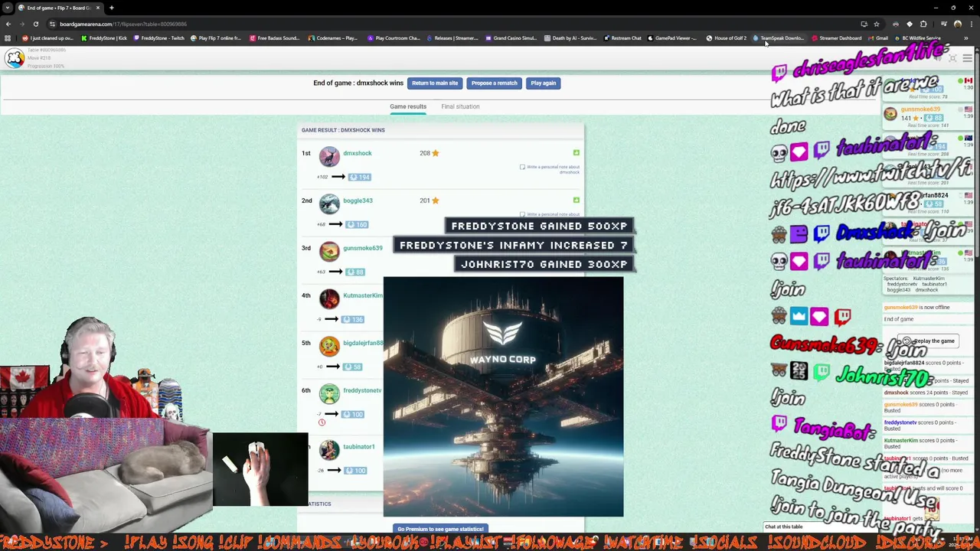The height and width of the screenshot is (551, 980).
Task: Open the BC Wildfire Service bookmark
Action: (x=916, y=38)
